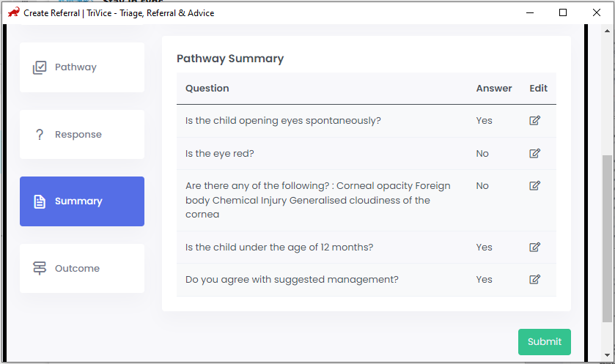Screen dimensions: 615x364
Task: Click the 'Answer' column header
Action: click(494, 89)
